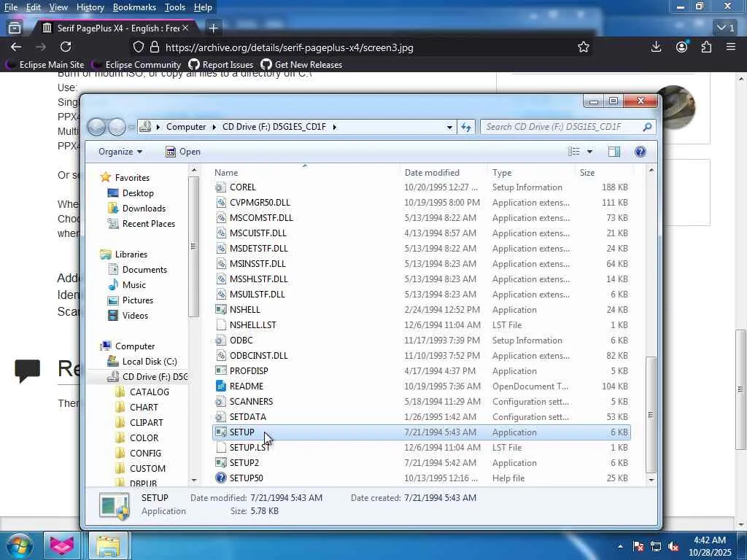Close the Serif PagePlus X4 tab
The height and width of the screenshot is (560, 747).
click(186, 28)
